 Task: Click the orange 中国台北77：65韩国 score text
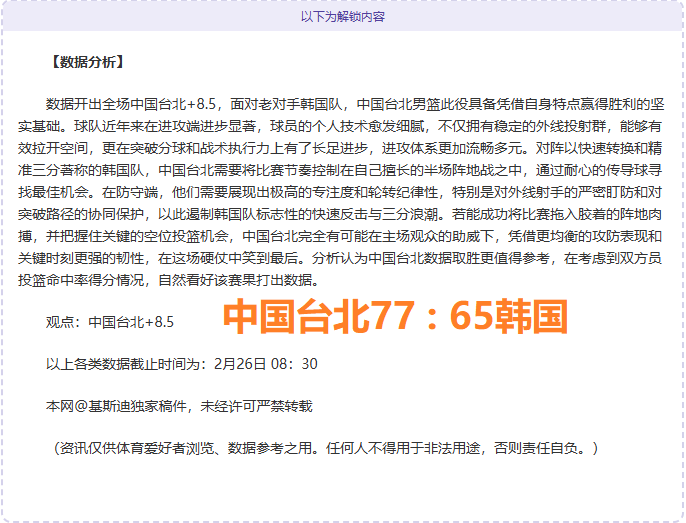394,318
